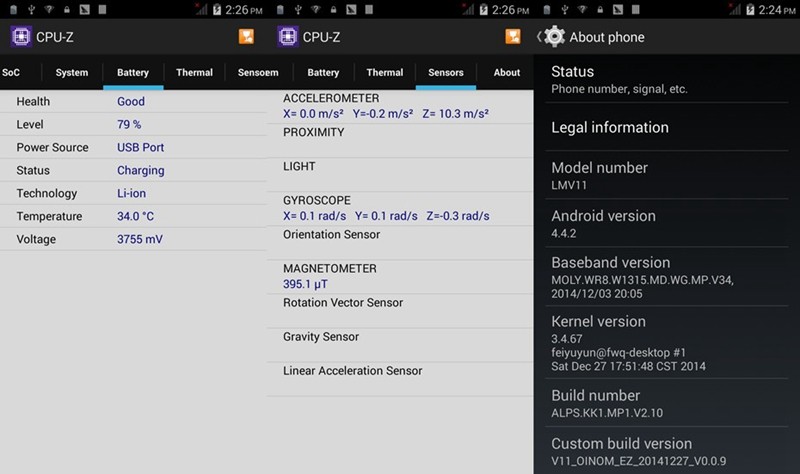800x474 pixels.
Task: Tap the ACCELEROMETER sensor row
Action: click(x=400, y=107)
